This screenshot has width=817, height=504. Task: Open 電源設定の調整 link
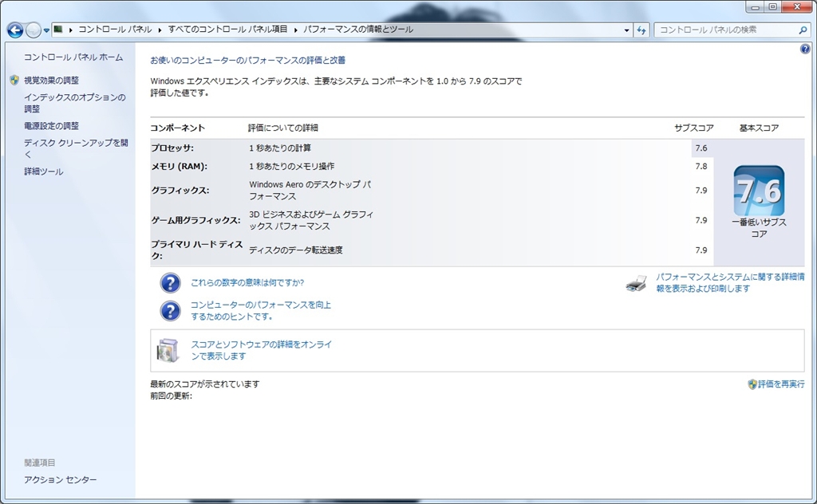(51, 126)
